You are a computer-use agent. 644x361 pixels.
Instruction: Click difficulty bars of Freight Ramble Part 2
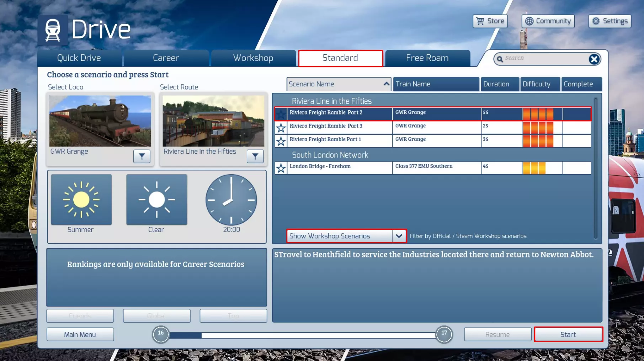(538, 114)
